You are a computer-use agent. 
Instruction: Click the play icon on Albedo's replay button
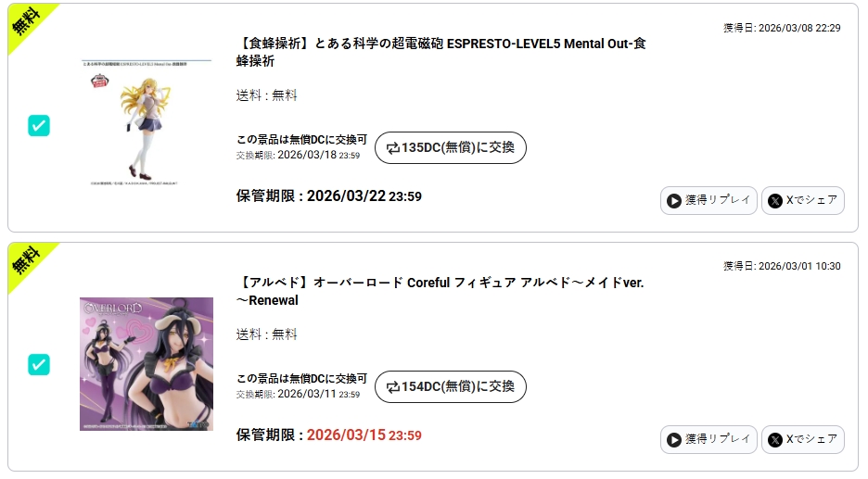(x=674, y=439)
